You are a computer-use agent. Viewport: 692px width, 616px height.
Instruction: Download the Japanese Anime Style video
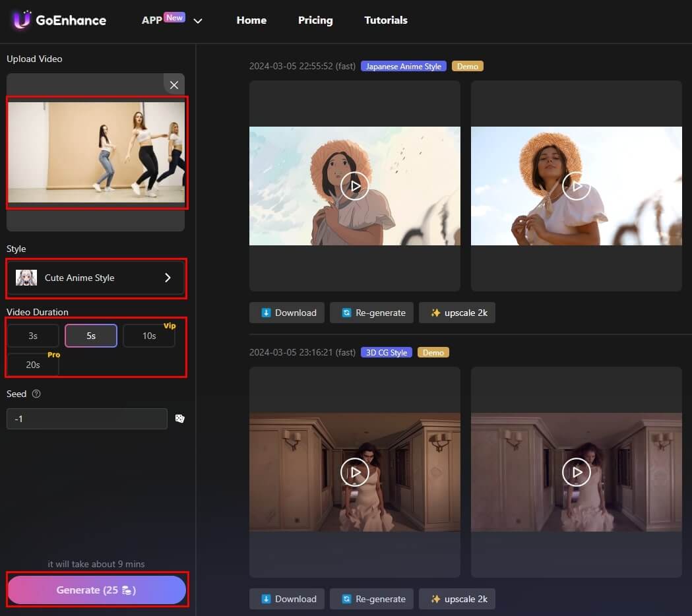[x=287, y=313]
